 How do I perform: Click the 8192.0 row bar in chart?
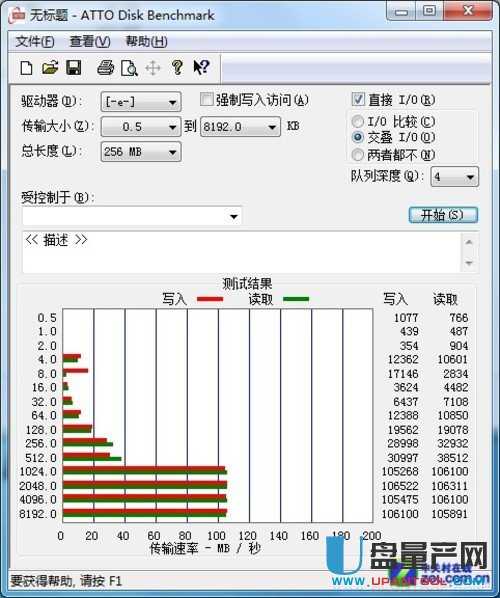pos(145,513)
